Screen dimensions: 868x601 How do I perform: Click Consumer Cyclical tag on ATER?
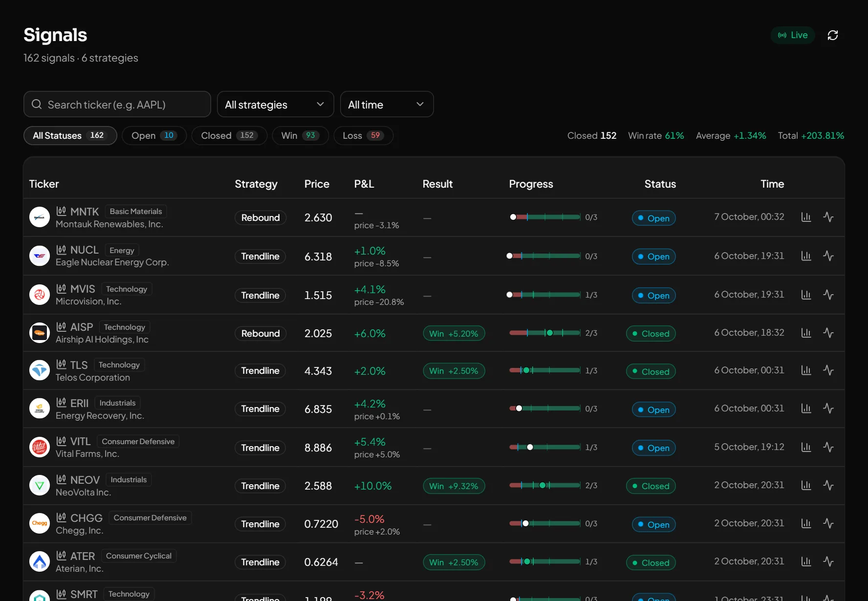[x=139, y=556]
